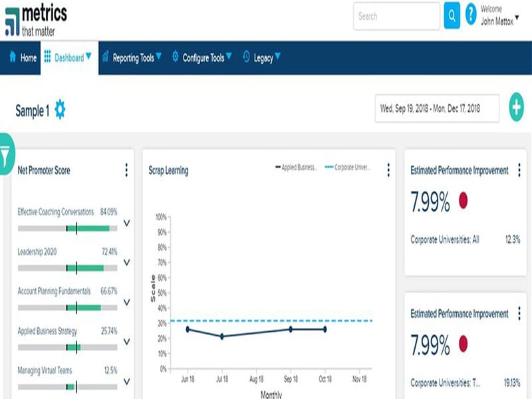Open the Scrap Learning options menu
Screen dimensions: 532x399
[388, 170]
